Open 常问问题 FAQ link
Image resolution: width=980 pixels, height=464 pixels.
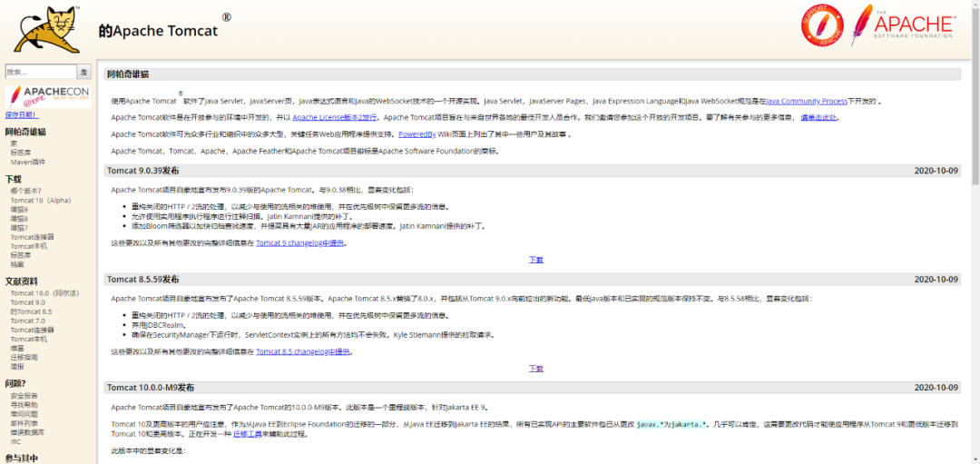(x=24, y=414)
